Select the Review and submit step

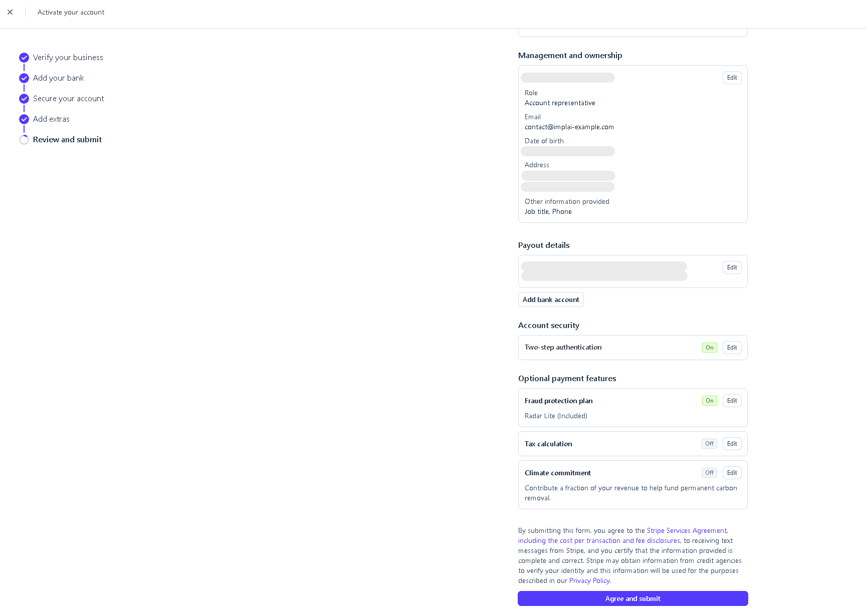pyautogui.click(x=67, y=140)
